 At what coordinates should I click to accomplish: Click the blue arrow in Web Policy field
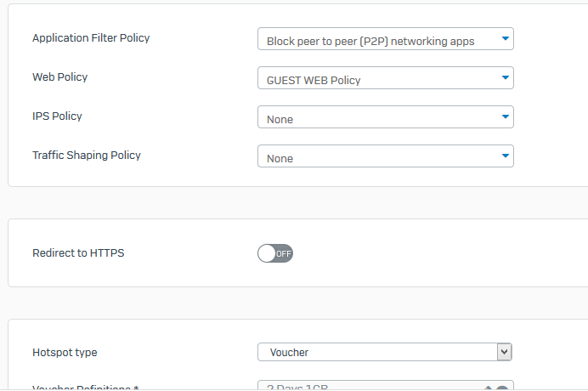(x=505, y=77)
